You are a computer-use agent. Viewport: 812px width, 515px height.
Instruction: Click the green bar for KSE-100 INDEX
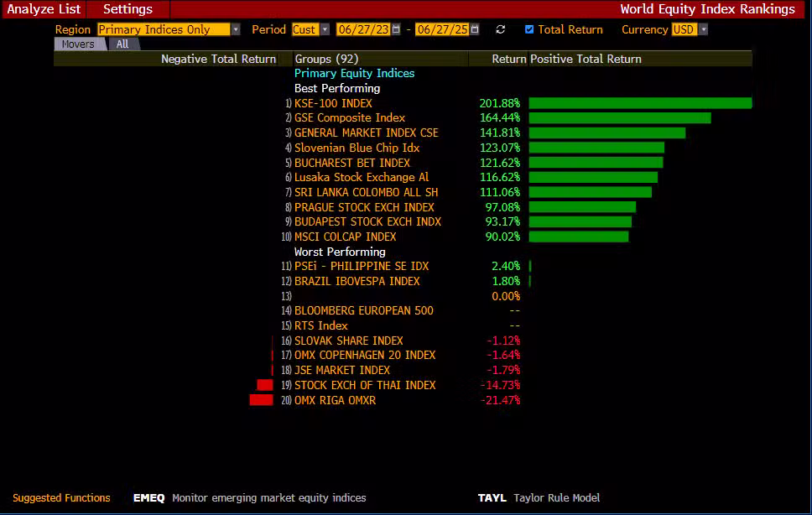(x=640, y=103)
